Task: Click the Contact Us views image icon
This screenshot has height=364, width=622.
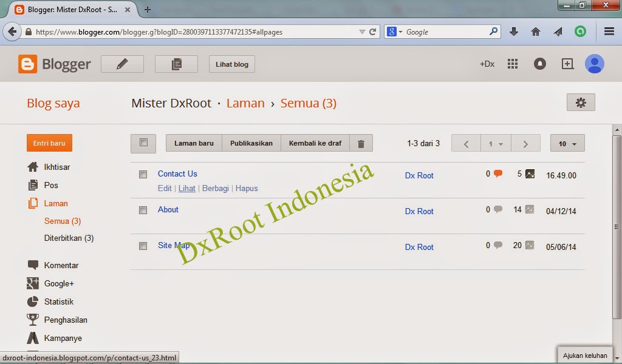Action: (530, 174)
